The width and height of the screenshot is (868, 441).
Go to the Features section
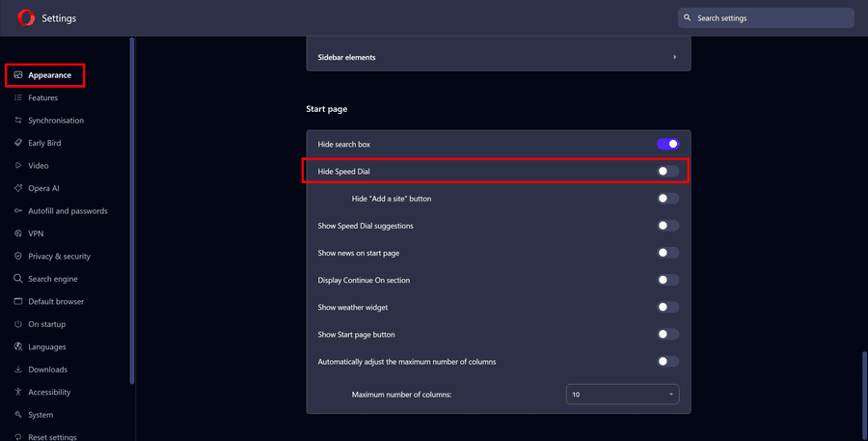43,97
